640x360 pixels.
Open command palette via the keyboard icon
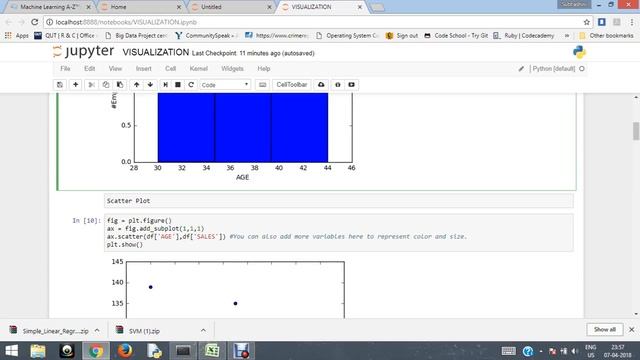262,84
